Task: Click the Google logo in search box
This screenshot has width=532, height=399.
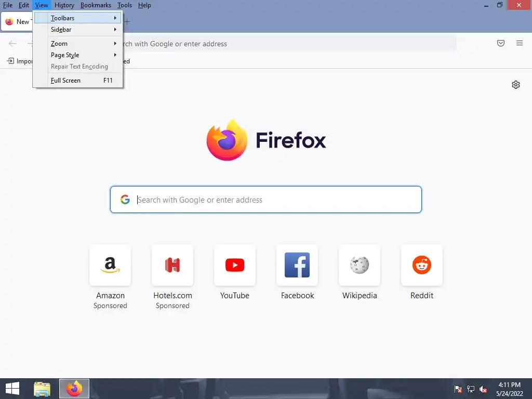Action: 125,199
